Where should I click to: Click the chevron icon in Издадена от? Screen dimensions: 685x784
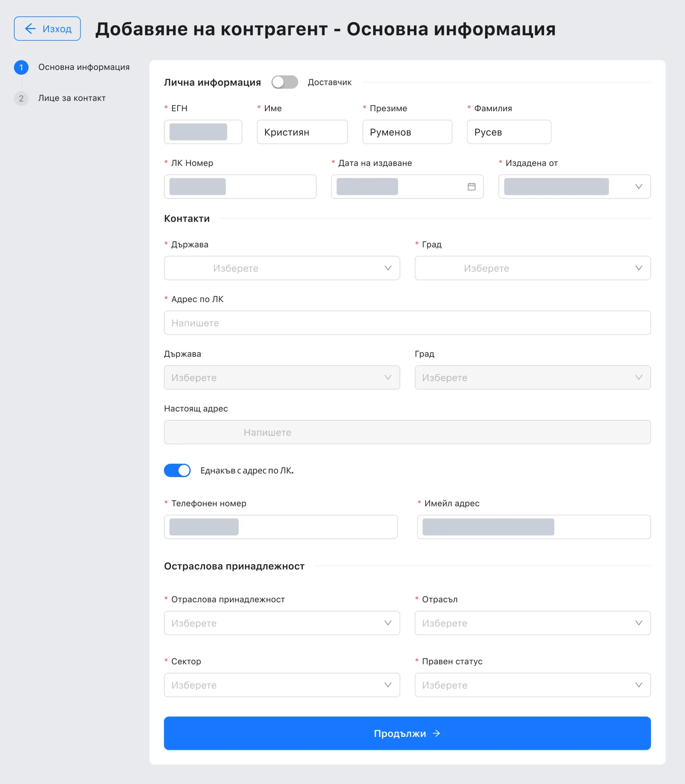pos(638,187)
